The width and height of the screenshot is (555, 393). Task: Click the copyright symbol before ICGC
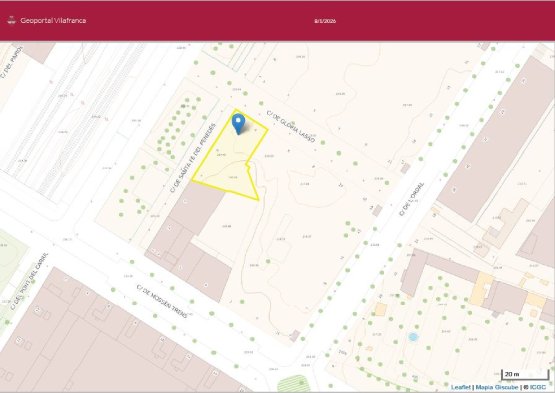526,387
